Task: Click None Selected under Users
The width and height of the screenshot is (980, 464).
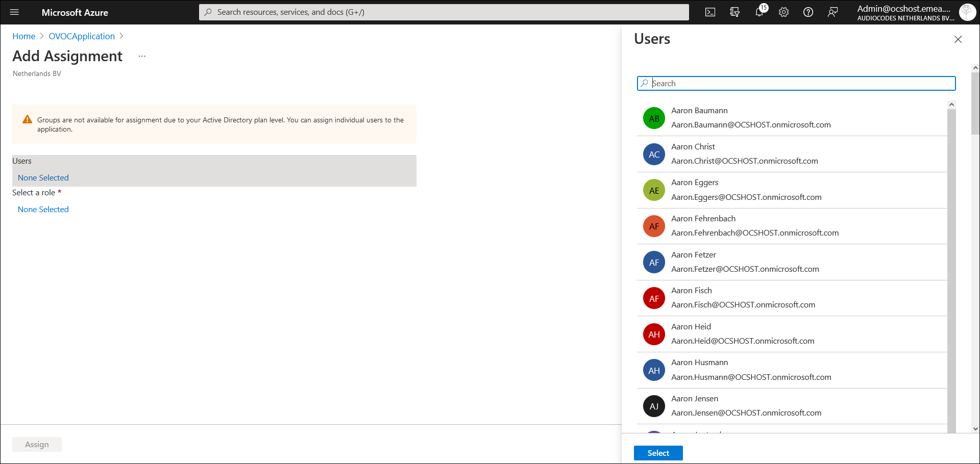Action: (x=43, y=177)
